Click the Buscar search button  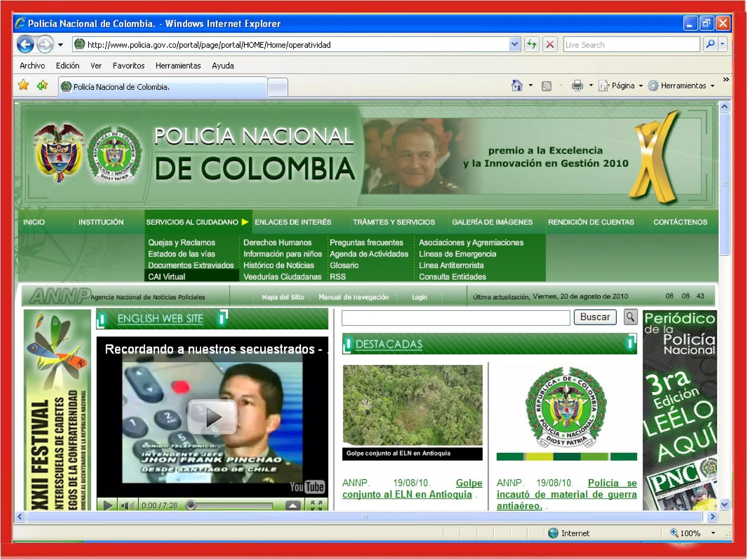[x=595, y=317]
